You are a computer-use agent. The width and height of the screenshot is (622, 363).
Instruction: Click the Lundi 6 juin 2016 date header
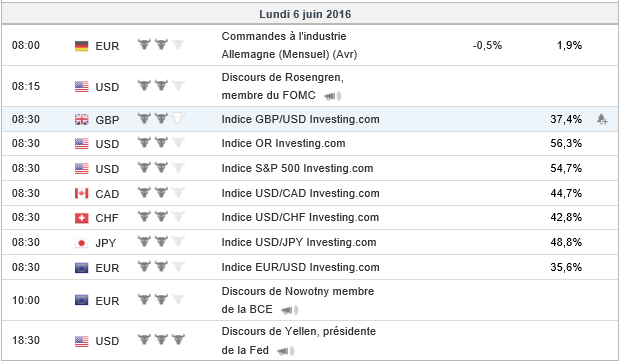(305, 14)
